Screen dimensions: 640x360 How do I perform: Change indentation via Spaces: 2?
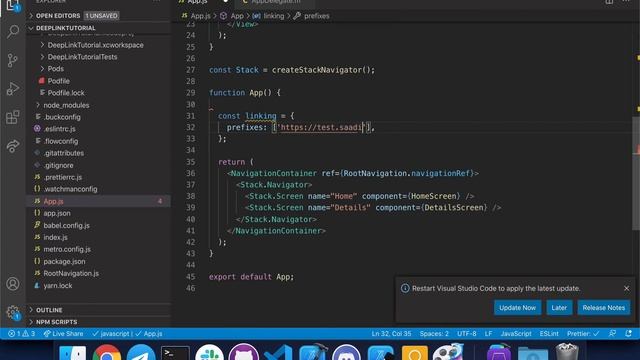click(434, 333)
